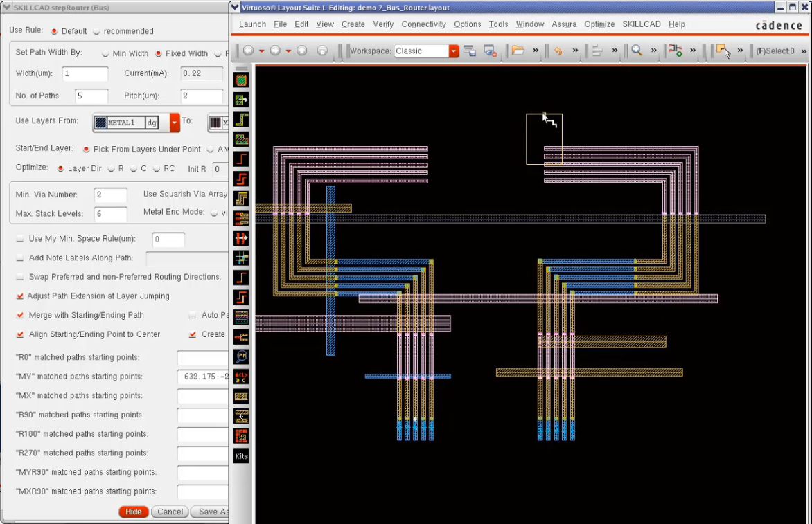812x524 pixels.
Task: Open the METAL1 layer dropdown
Action: click(x=175, y=122)
